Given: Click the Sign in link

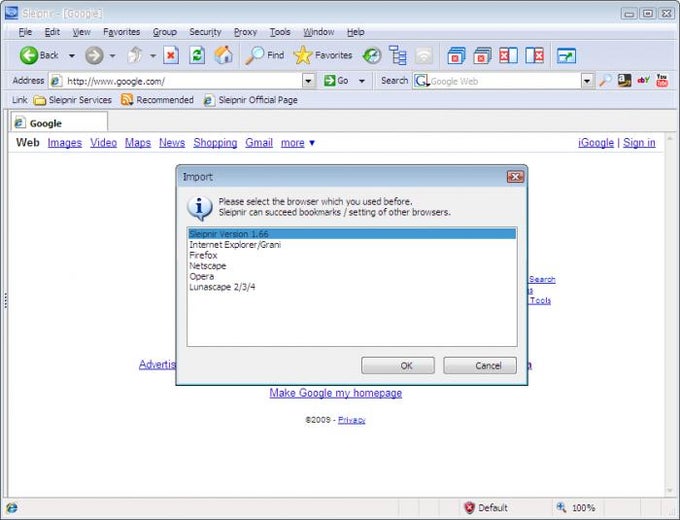Looking at the screenshot, I should 639,143.
